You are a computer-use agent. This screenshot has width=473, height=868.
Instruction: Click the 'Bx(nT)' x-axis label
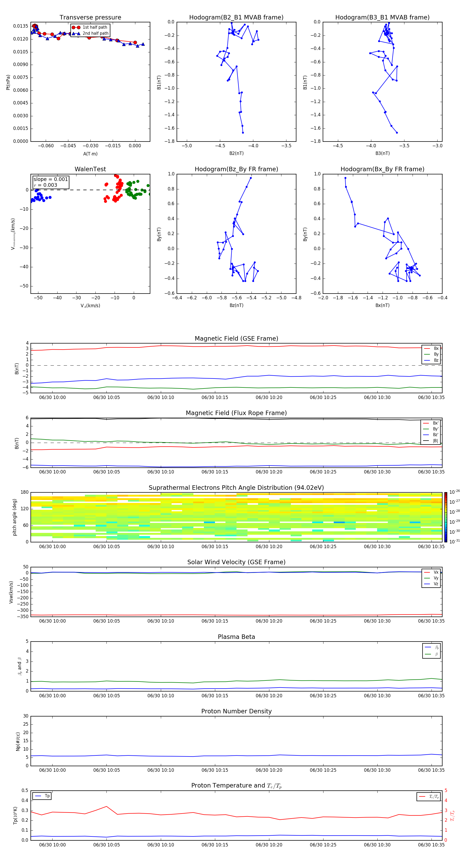pos(382,305)
